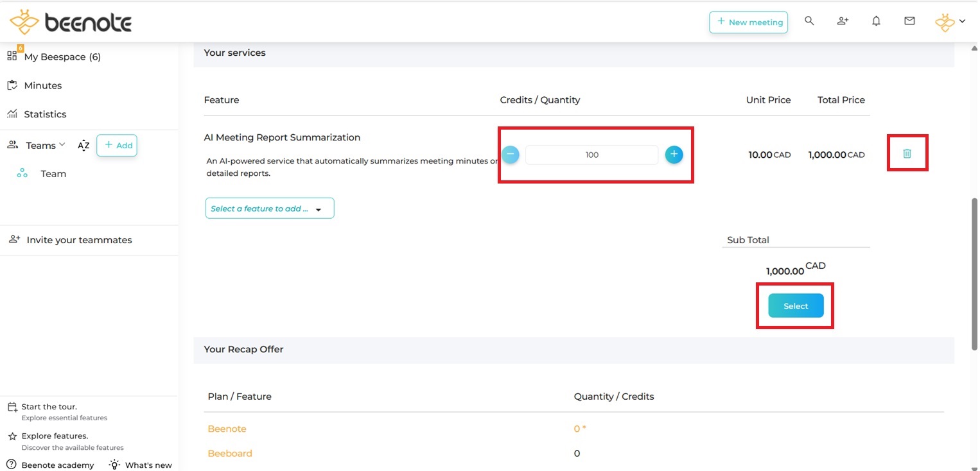Click the add user icon in header
This screenshot has width=980, height=471.
click(x=843, y=21)
